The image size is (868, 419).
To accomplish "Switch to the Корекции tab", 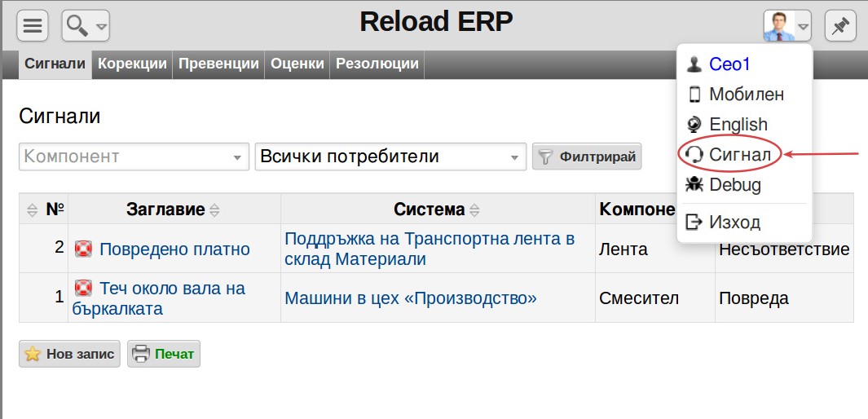I will (132, 64).
